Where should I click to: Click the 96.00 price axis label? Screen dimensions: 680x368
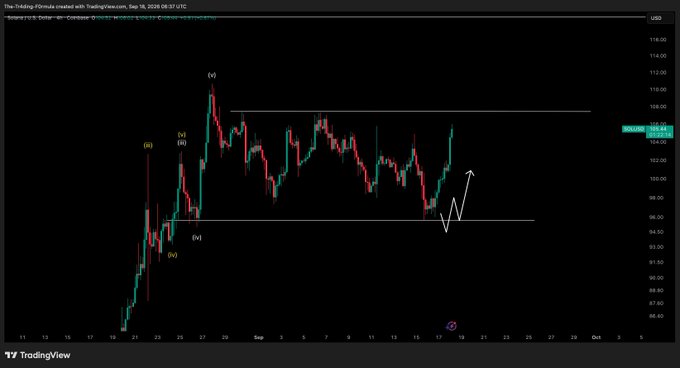click(658, 217)
